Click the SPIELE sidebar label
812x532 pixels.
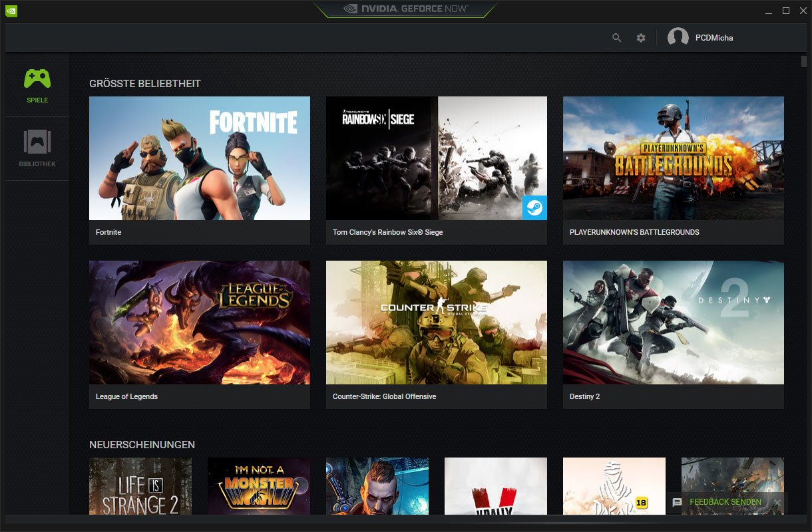37,100
